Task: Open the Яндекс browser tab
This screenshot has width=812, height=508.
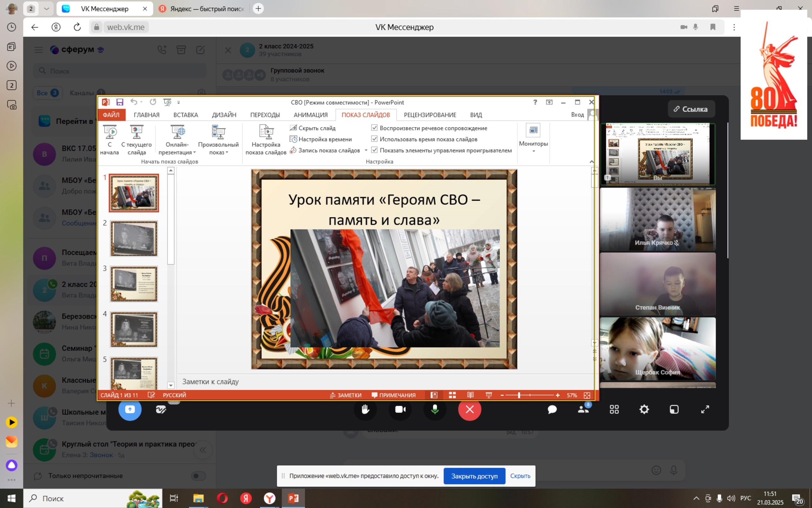Action: (203, 9)
